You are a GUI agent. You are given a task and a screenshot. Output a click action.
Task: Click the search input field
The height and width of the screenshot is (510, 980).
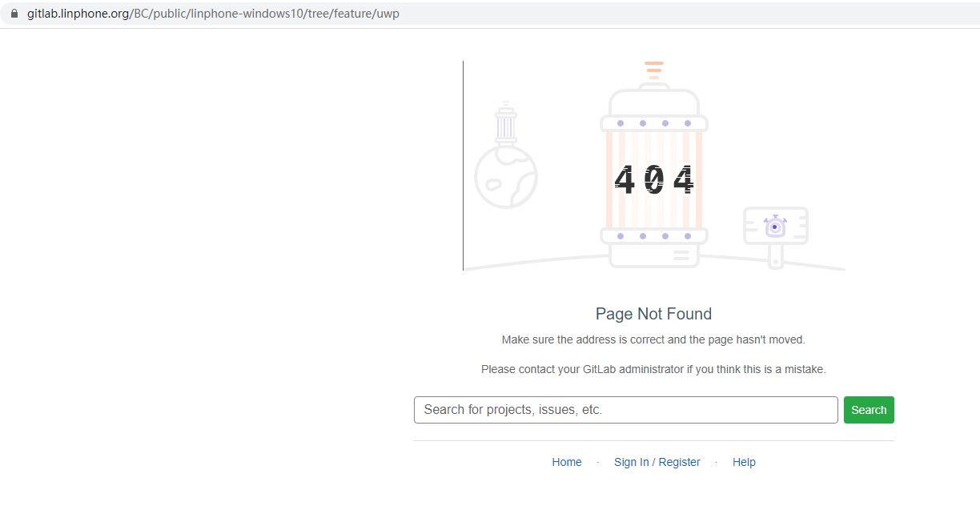[625, 409]
